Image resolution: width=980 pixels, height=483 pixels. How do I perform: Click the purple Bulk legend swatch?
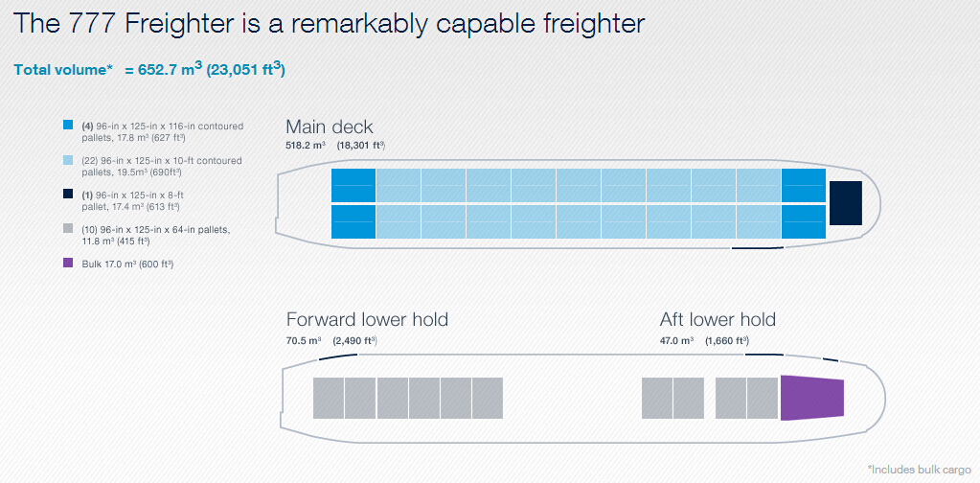coord(69,263)
